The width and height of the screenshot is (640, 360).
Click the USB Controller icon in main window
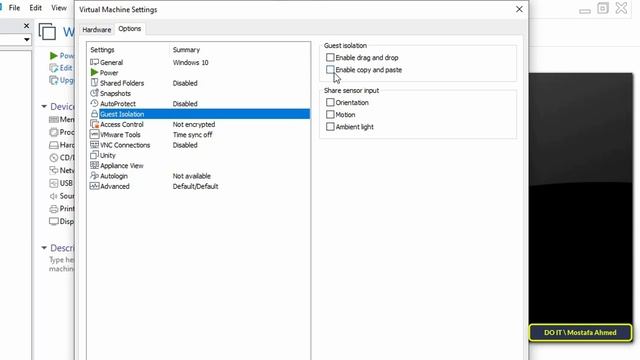click(53, 183)
